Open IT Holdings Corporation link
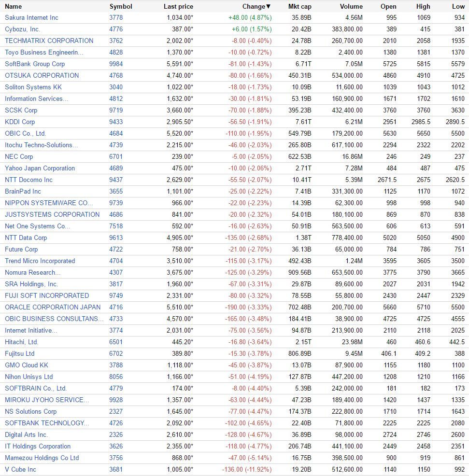469x476 pixels. [38, 446]
